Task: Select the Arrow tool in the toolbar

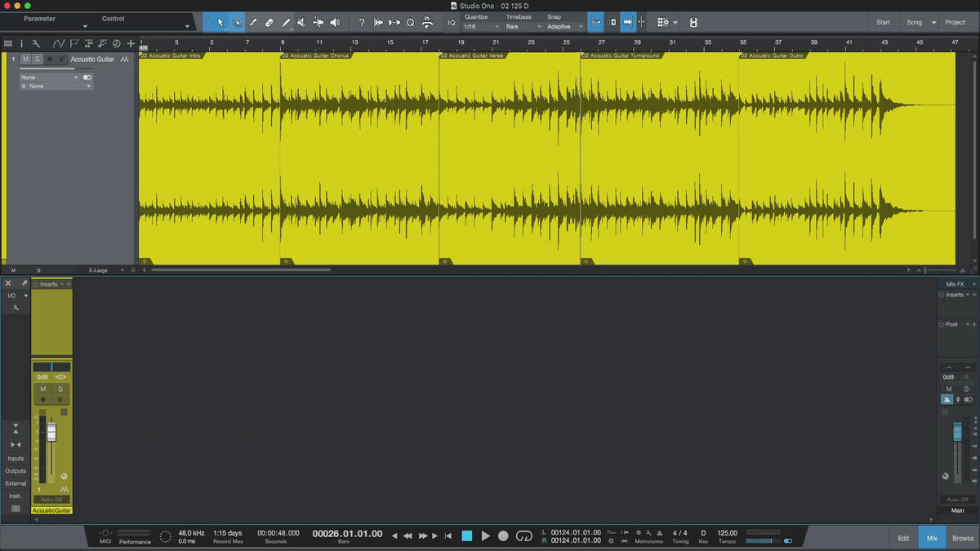Action: [x=220, y=23]
